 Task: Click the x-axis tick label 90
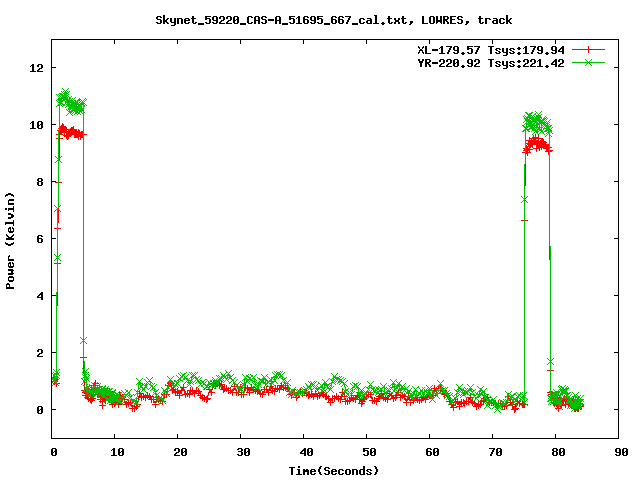621,452
